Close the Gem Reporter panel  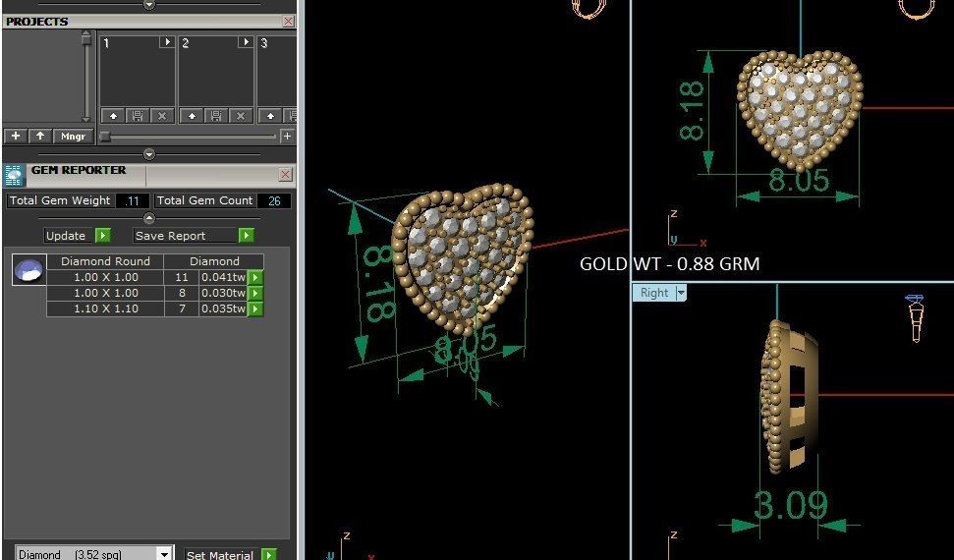(285, 175)
